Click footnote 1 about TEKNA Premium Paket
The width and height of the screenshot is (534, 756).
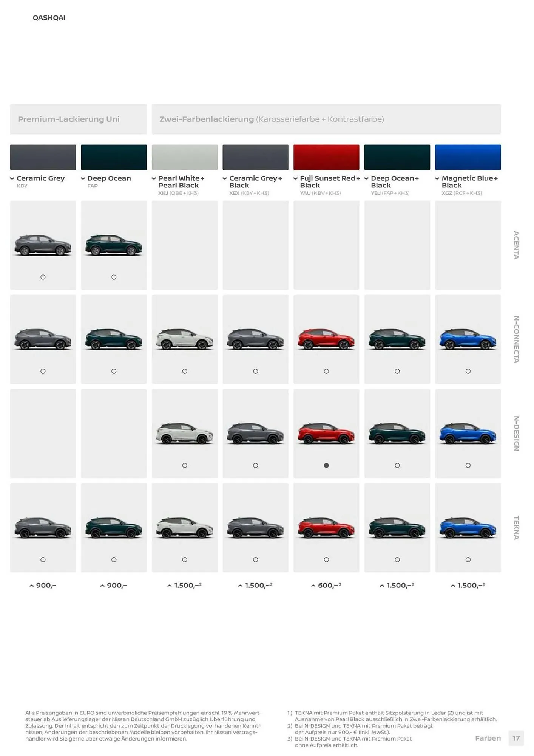tap(392, 716)
